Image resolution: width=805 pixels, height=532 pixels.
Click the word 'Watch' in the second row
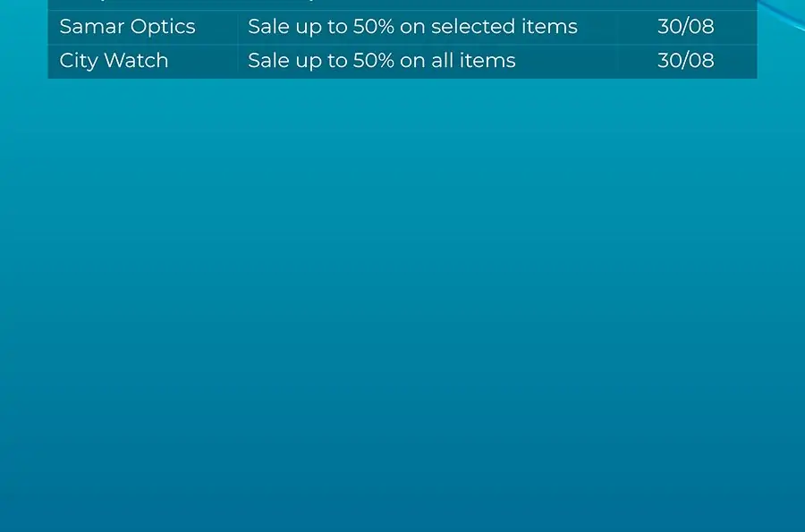[x=136, y=61]
